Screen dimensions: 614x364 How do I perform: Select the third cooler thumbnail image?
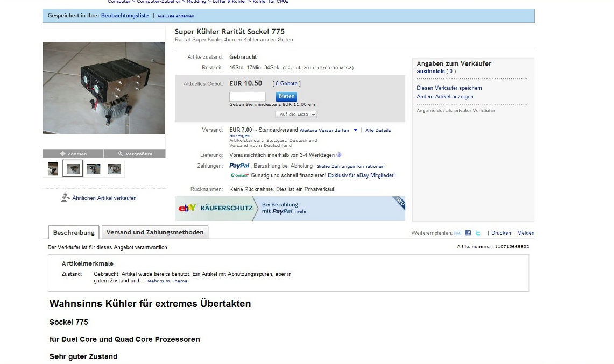[94, 169]
